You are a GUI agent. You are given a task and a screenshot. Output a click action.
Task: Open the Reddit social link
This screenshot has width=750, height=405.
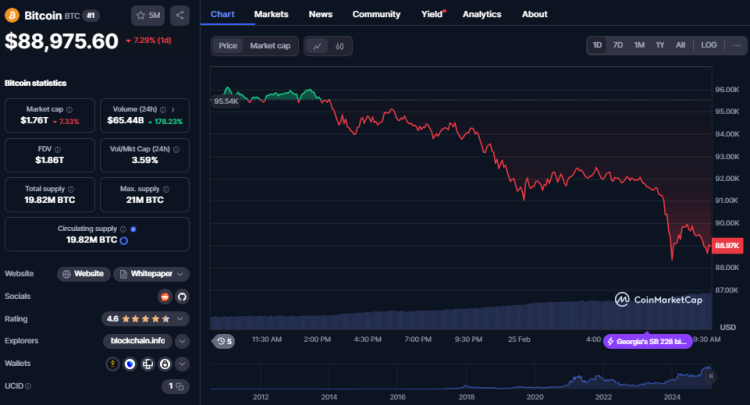(165, 296)
